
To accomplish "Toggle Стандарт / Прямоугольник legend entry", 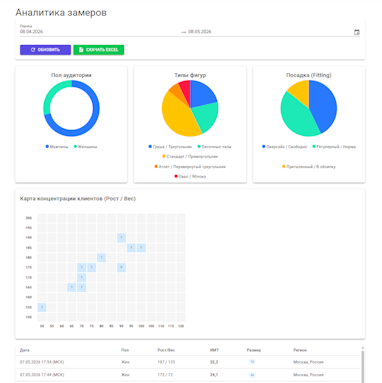I will [x=190, y=157].
